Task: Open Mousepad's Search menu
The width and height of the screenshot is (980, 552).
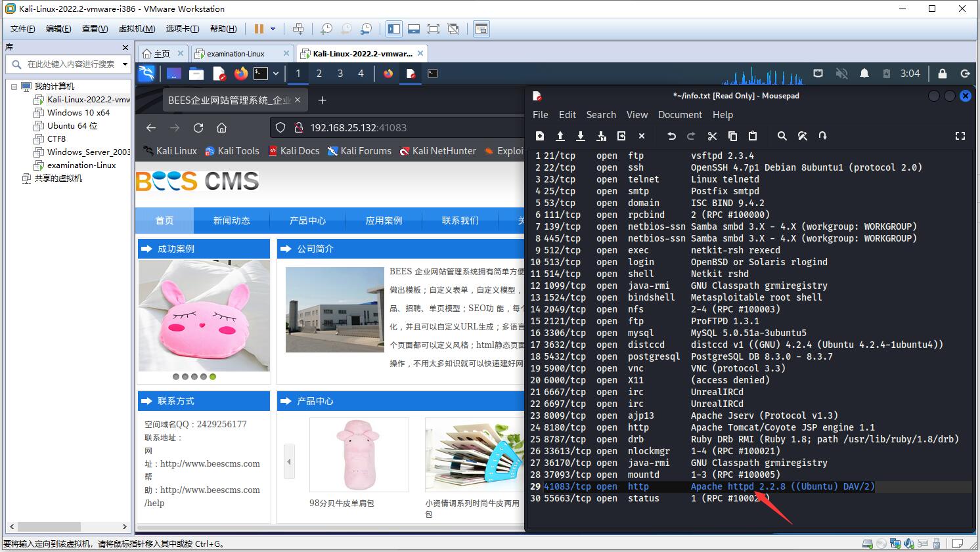Action: coord(601,115)
